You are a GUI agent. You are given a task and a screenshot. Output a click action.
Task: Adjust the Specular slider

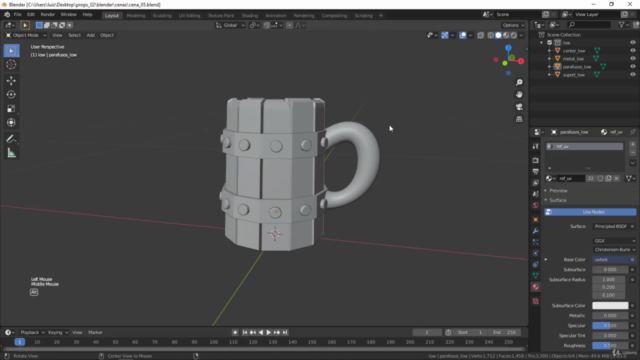coord(610,326)
